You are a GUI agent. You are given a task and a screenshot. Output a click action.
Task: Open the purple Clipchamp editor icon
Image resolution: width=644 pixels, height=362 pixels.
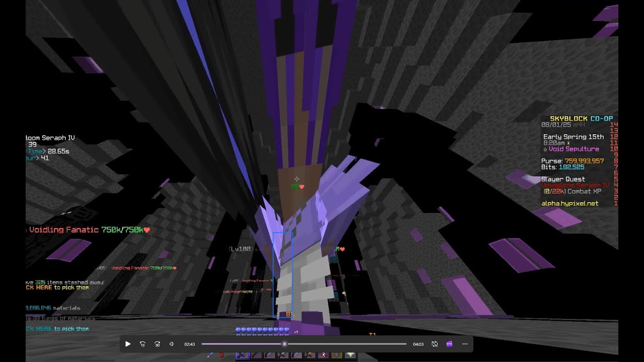tap(449, 344)
